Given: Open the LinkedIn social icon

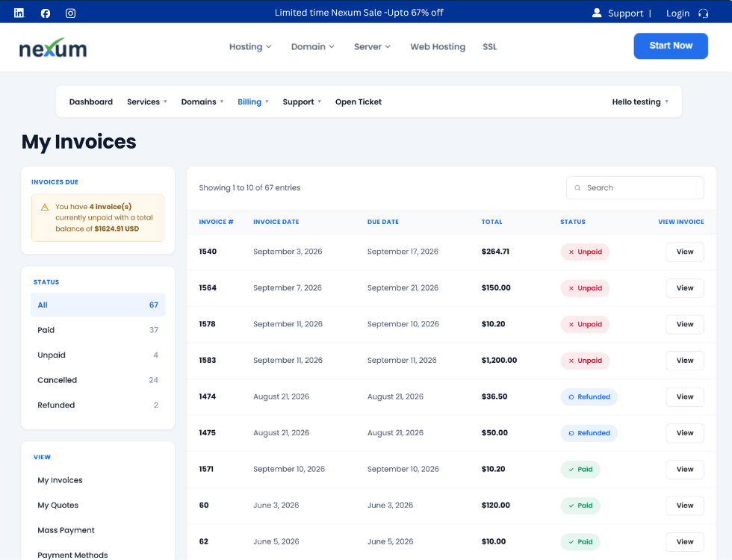Looking at the screenshot, I should [x=19, y=13].
